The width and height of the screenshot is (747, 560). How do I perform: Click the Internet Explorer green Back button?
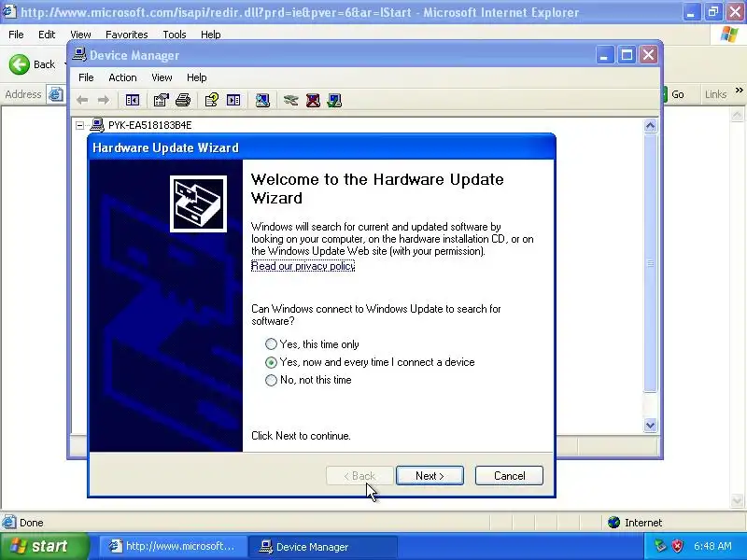[x=19, y=64]
